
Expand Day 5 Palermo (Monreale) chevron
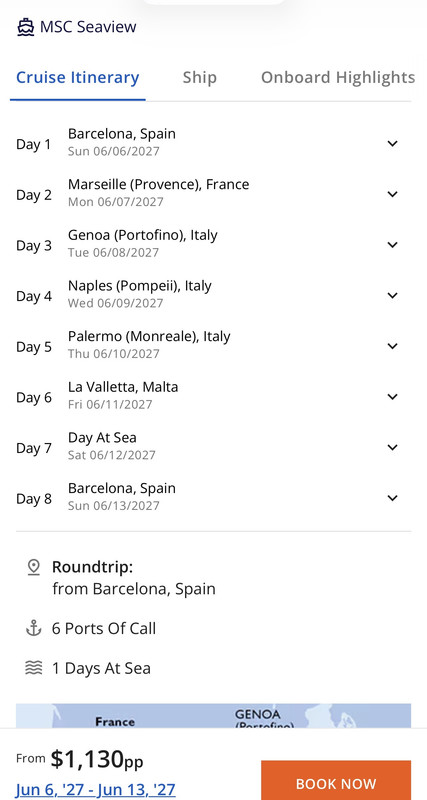(392, 346)
